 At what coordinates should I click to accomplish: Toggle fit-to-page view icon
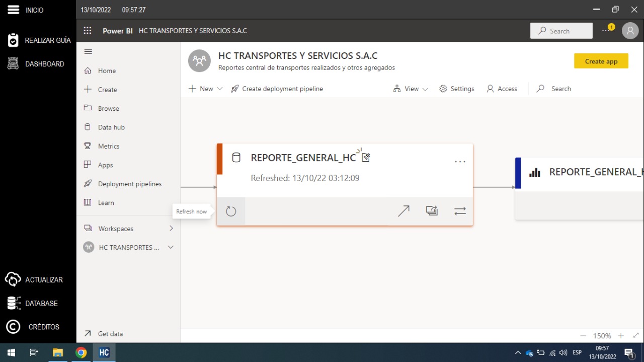[x=635, y=335]
